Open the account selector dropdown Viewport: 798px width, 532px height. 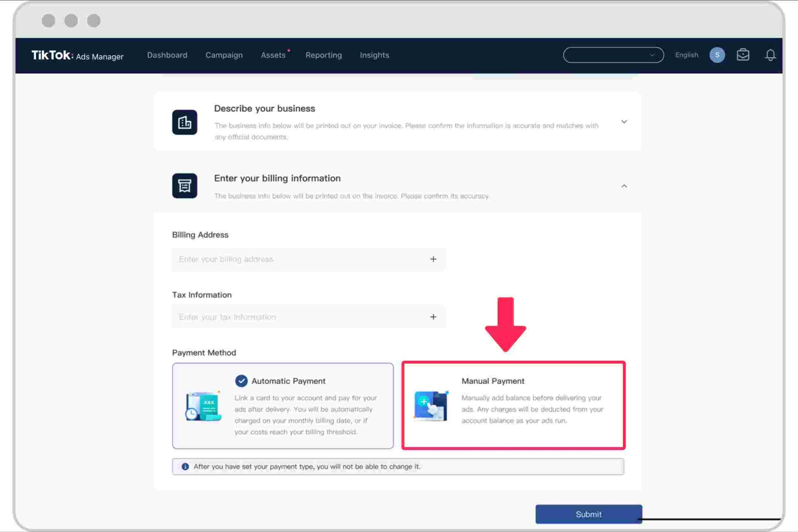click(x=613, y=55)
